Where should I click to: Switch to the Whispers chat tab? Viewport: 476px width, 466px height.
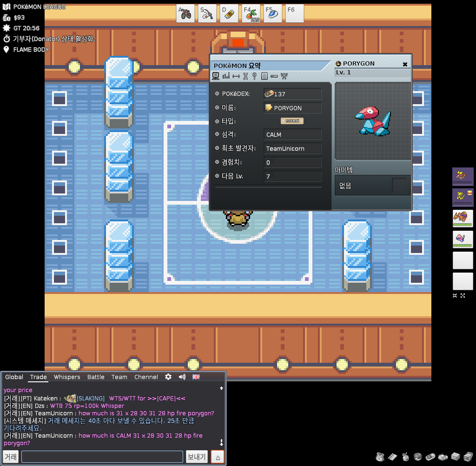[x=67, y=377]
